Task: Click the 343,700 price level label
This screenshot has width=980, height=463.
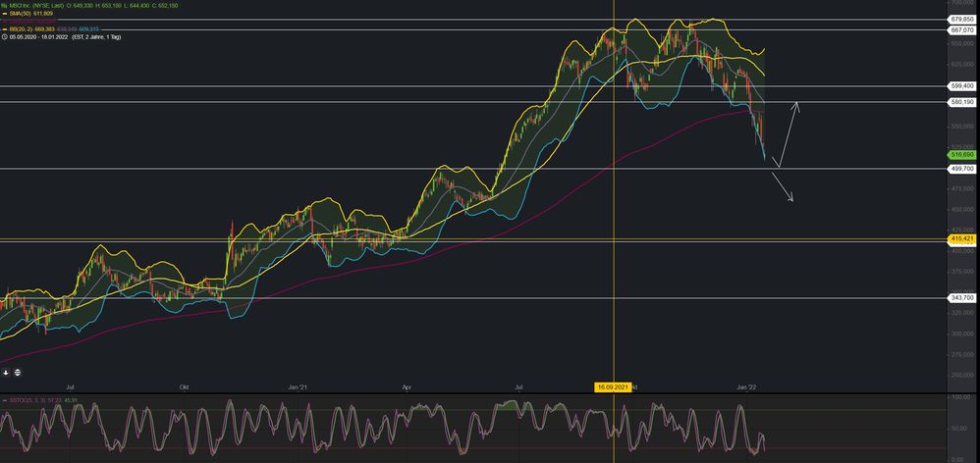Action: pyautogui.click(x=961, y=297)
